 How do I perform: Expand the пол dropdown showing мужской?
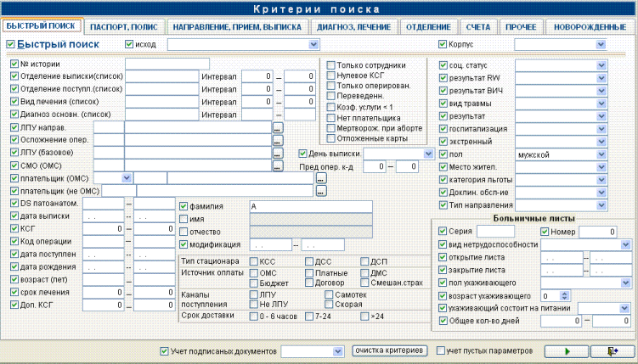[x=601, y=154]
